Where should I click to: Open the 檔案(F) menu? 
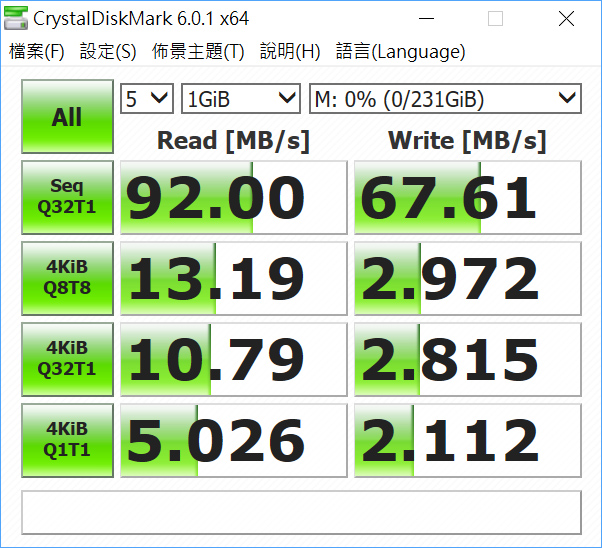pyautogui.click(x=36, y=51)
